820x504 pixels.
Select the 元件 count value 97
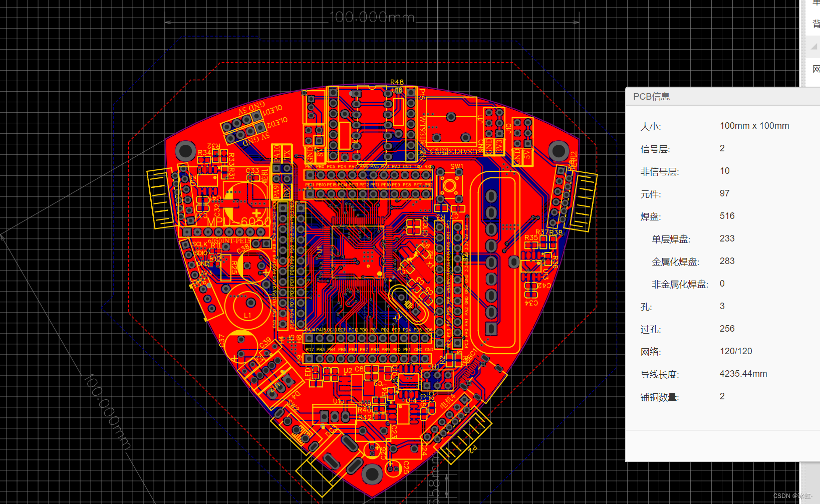[725, 193]
